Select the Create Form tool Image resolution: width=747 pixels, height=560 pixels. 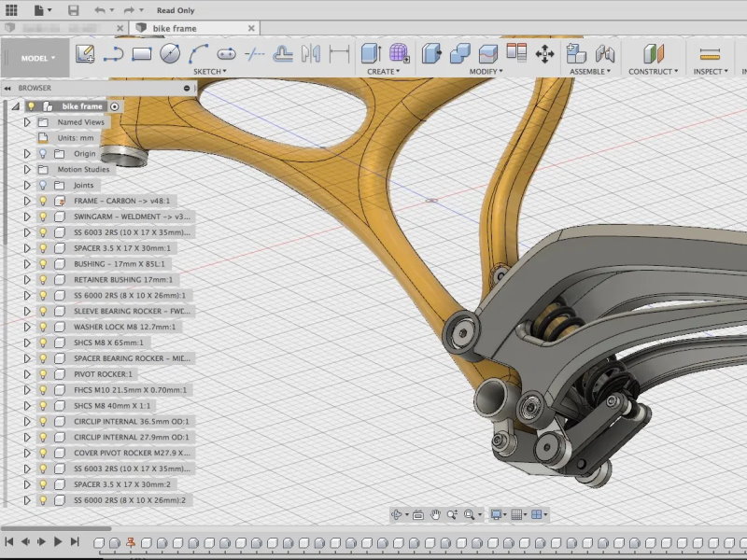(400, 53)
